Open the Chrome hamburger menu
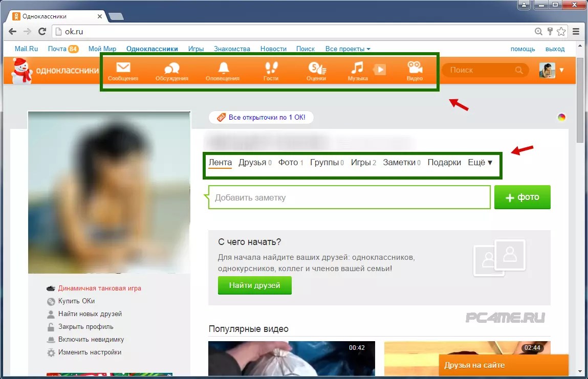 click(576, 32)
